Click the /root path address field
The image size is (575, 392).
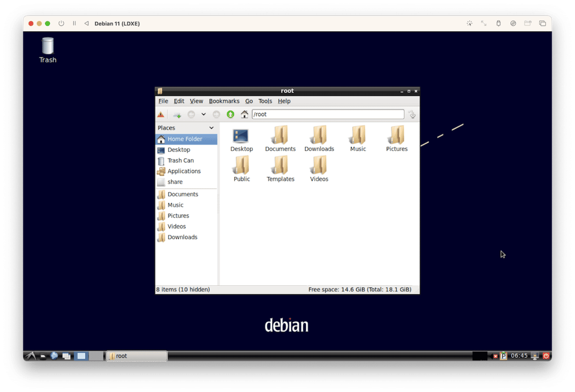tap(328, 114)
